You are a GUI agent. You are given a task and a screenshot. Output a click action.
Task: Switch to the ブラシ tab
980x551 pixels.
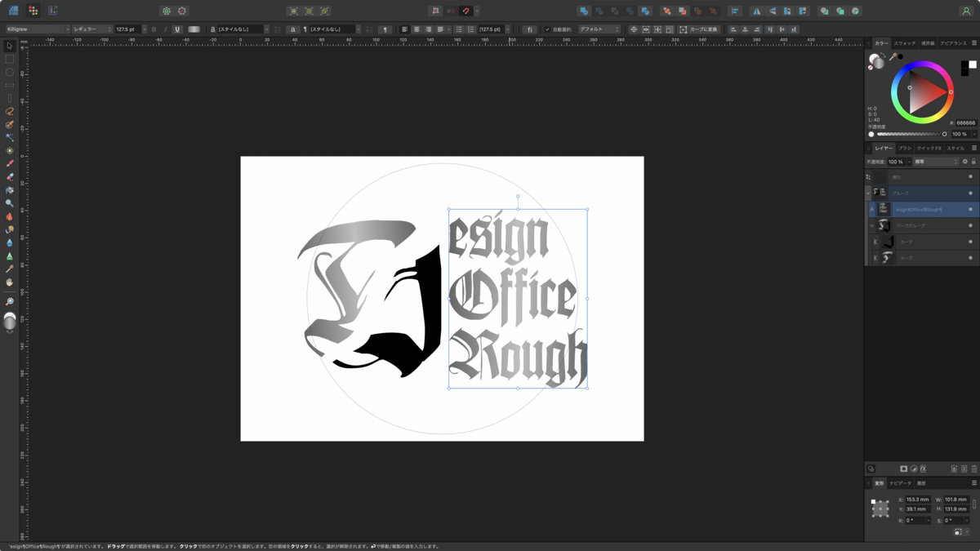pos(904,149)
